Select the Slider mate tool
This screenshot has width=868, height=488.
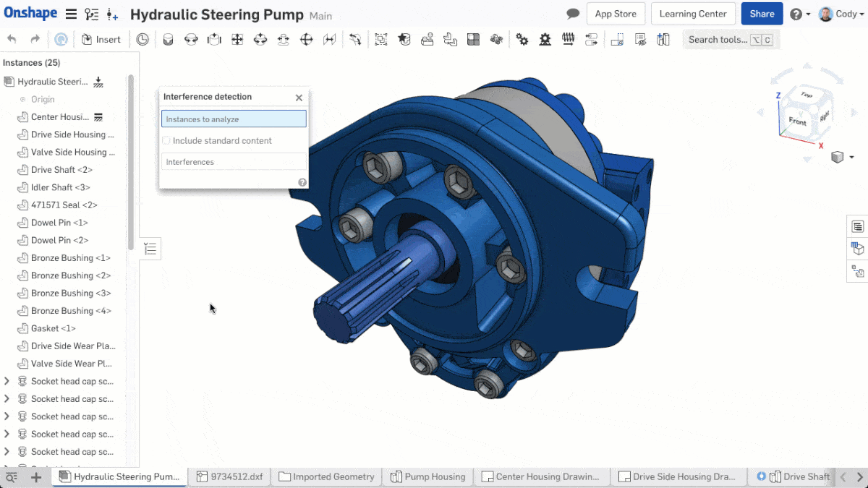pyautogui.click(x=214, y=40)
